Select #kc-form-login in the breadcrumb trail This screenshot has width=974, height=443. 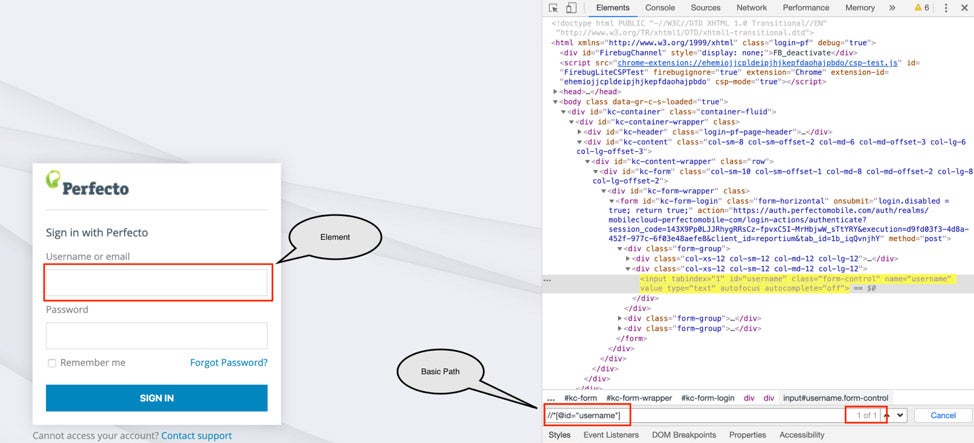(708, 398)
